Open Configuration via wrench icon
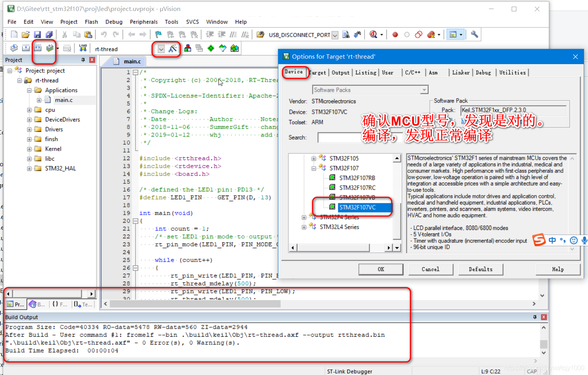This screenshot has width=588, height=375. coord(474,34)
